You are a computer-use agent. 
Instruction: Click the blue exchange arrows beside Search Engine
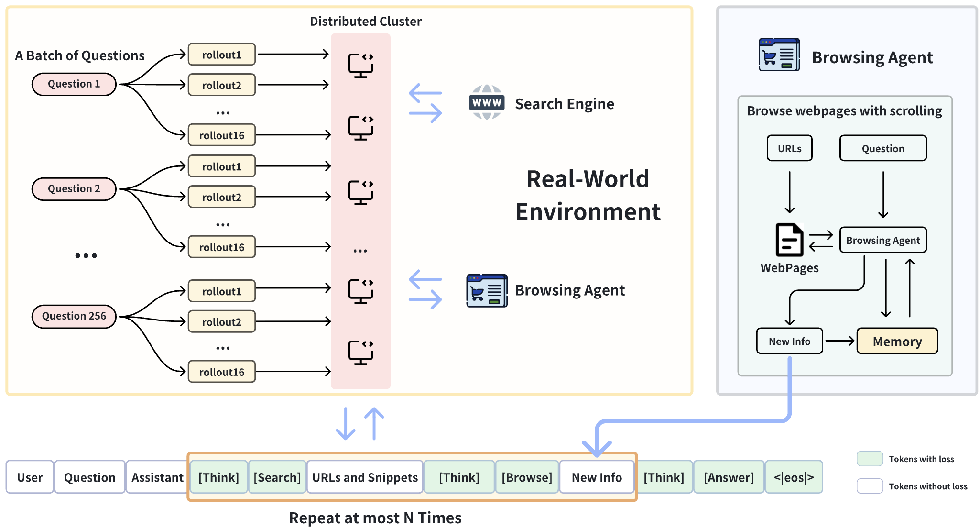tap(425, 103)
